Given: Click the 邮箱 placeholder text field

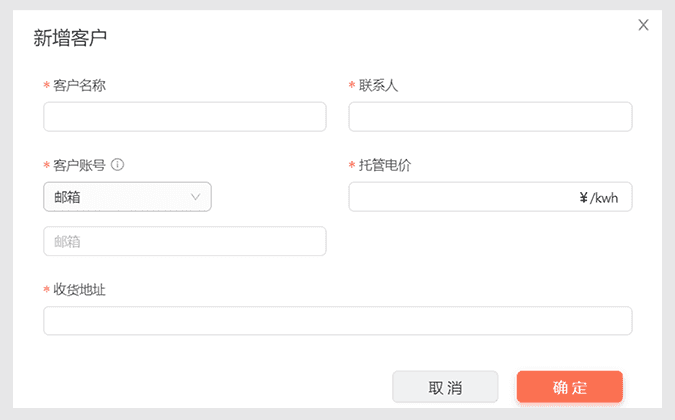Looking at the screenshot, I should tap(185, 241).
